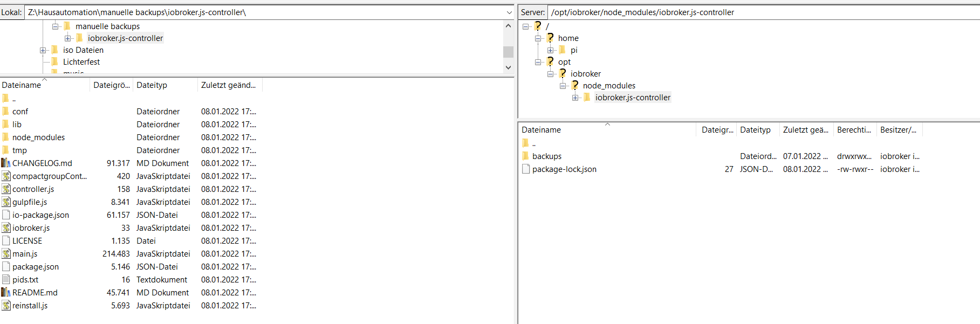Click local tree scrollbar up arrow
980x324 pixels.
coord(508,25)
